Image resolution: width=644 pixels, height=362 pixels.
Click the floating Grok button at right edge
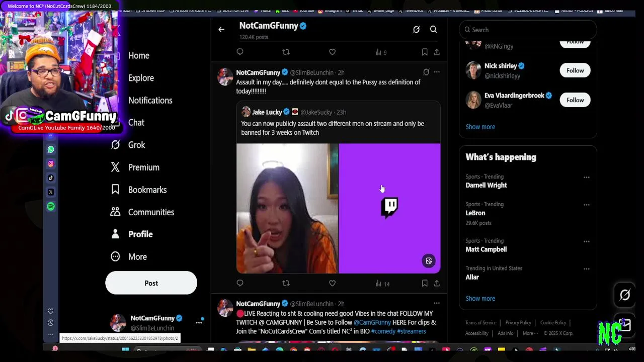click(x=624, y=295)
